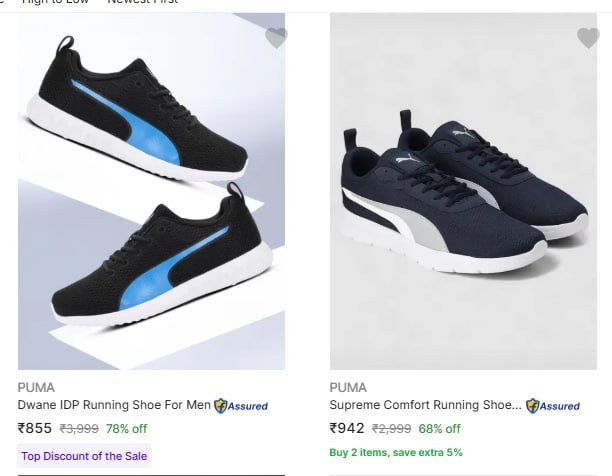Sort by price High to Low

pos(56,3)
